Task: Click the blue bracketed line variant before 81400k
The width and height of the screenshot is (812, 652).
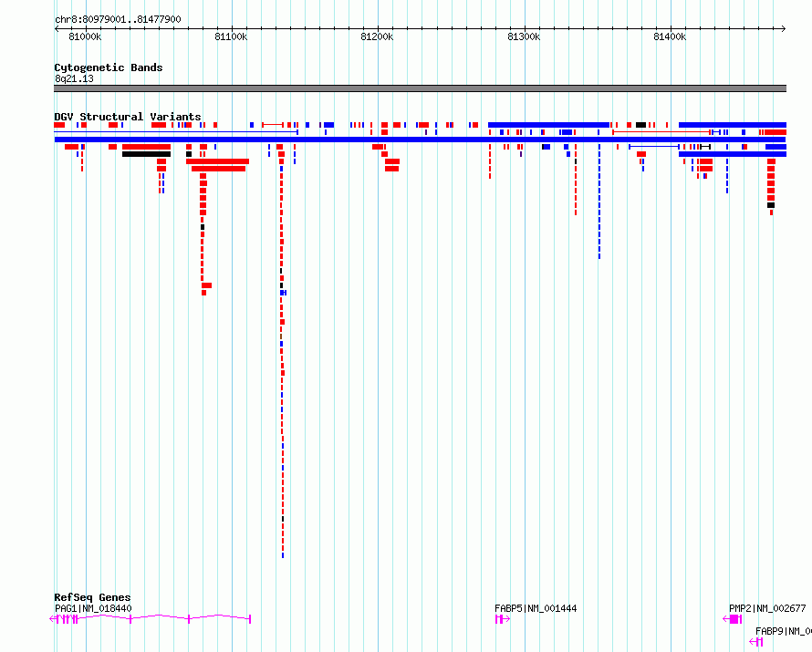Action: point(654,147)
